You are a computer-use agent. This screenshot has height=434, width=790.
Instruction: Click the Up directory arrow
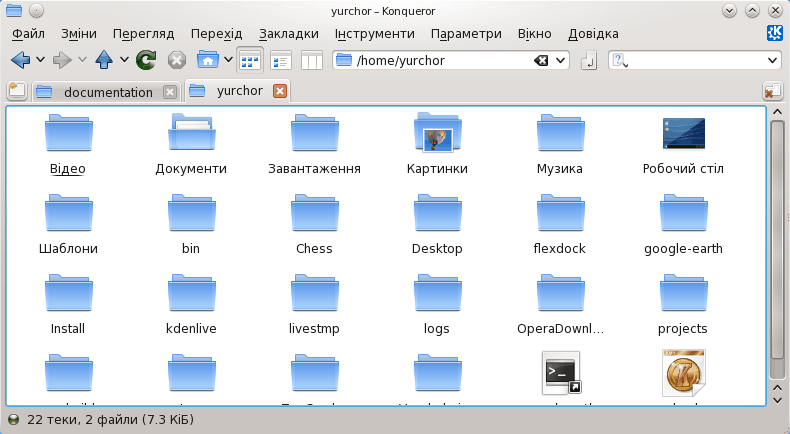click(x=104, y=60)
